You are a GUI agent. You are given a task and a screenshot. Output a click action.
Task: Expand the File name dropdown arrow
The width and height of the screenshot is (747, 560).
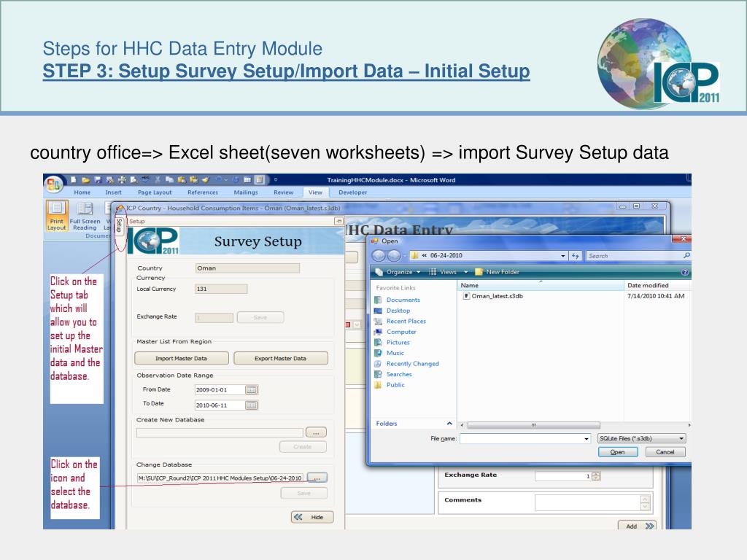[x=587, y=438]
